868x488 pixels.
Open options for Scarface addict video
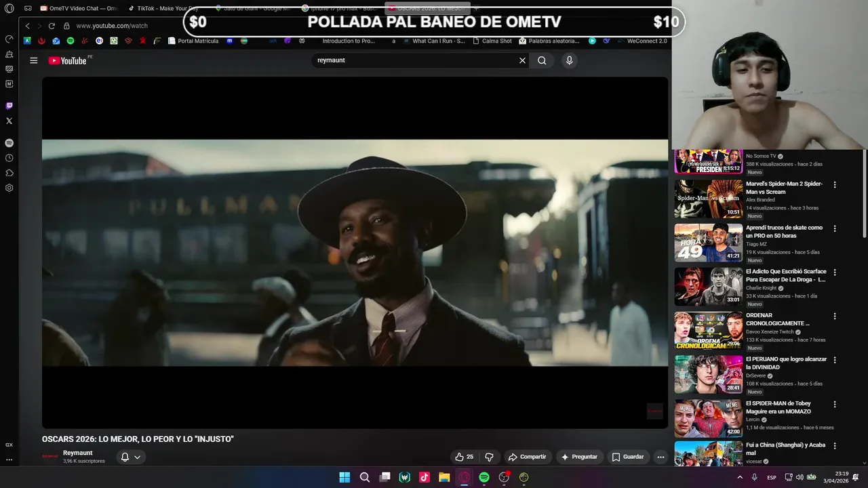(x=835, y=272)
